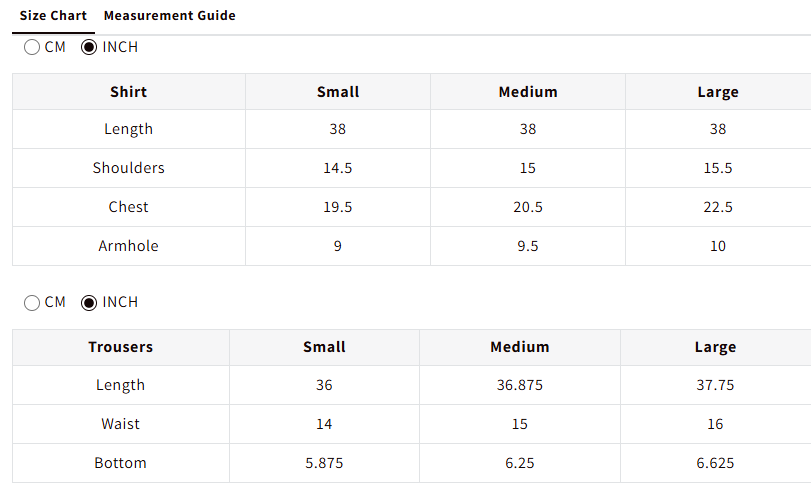Click the Shoulders row label

129,168
